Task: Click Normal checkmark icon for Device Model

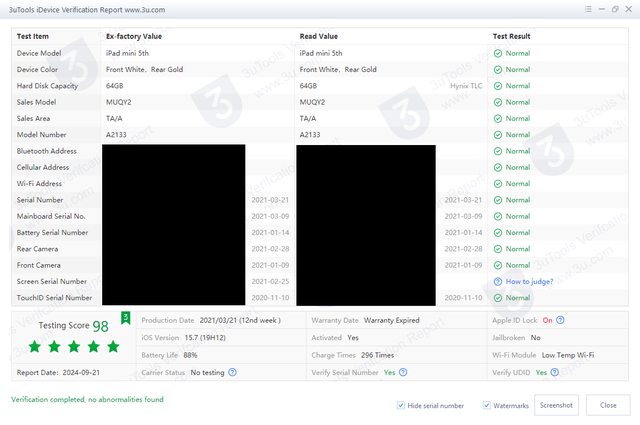Action: click(498, 53)
